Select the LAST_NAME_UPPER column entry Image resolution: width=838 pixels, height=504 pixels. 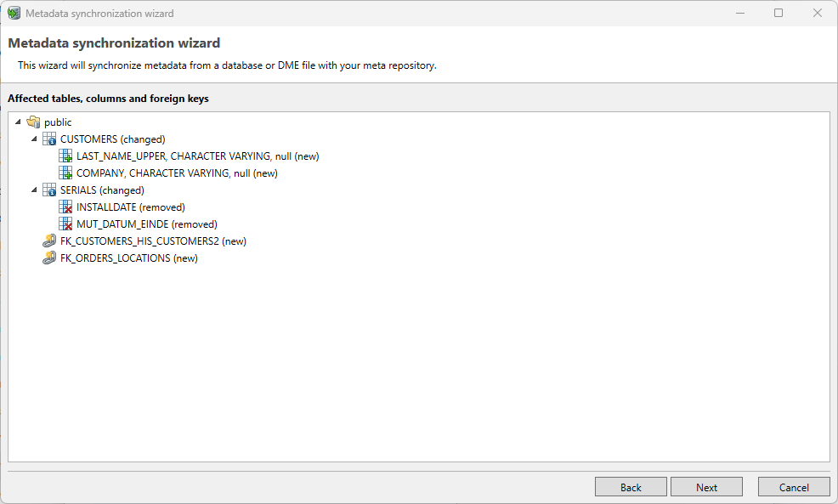point(196,156)
